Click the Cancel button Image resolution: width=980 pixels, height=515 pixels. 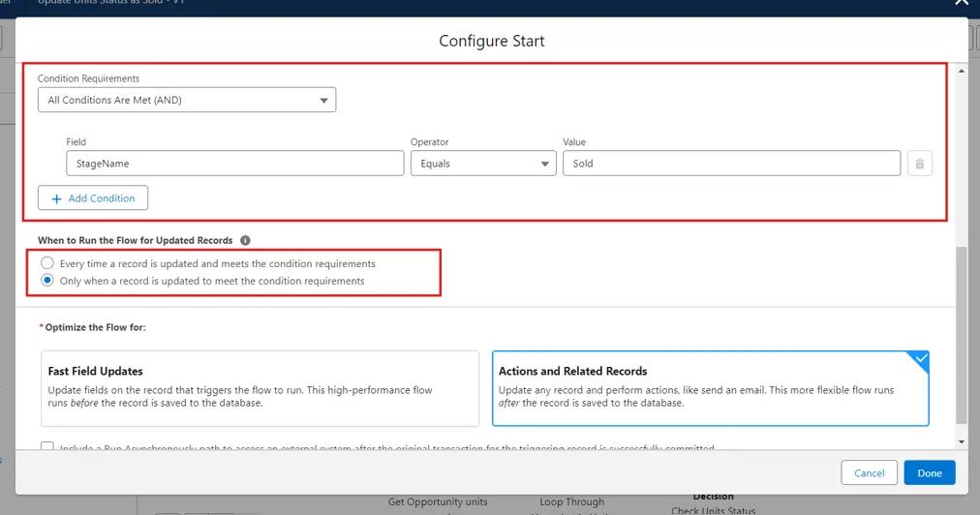[x=869, y=472]
